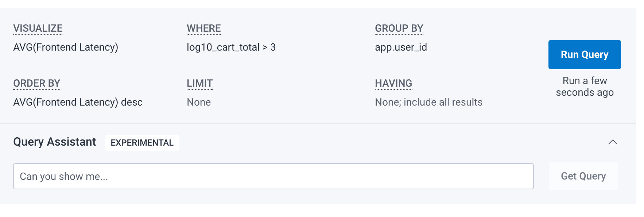Click the Query Assistant text input

[x=273, y=176]
